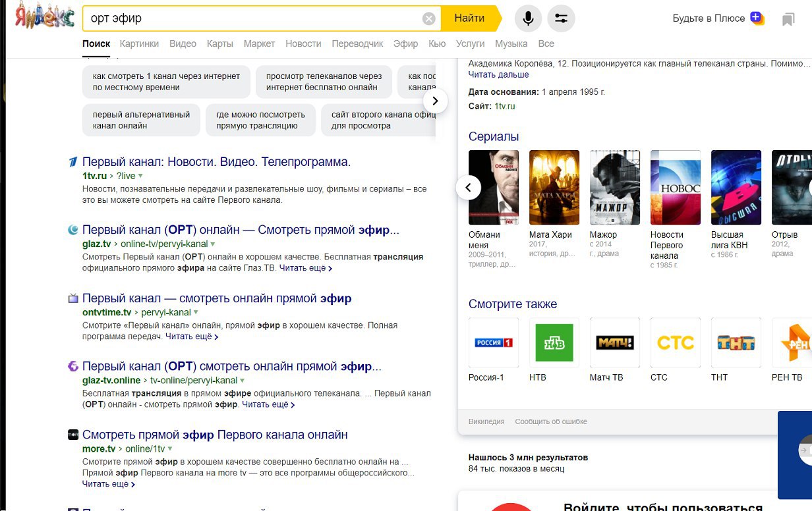812x511 pixels.
Task: Open Кью tab
Action: 437,43
